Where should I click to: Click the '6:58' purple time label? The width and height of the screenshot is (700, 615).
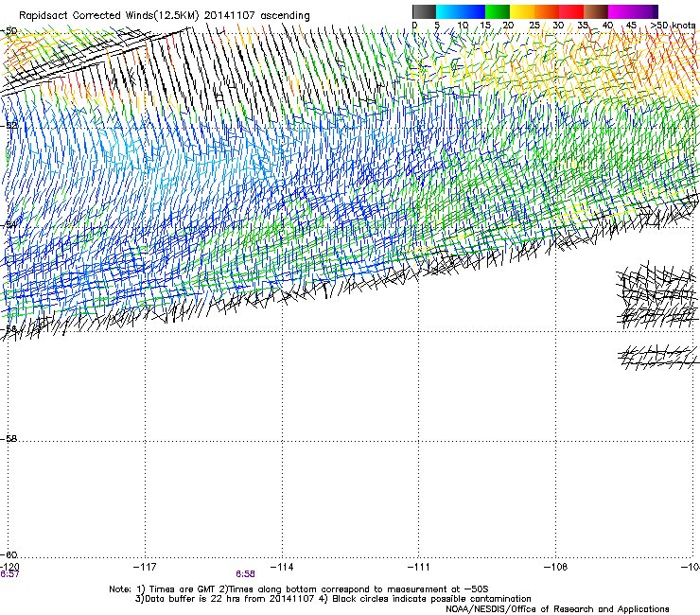(x=246, y=574)
